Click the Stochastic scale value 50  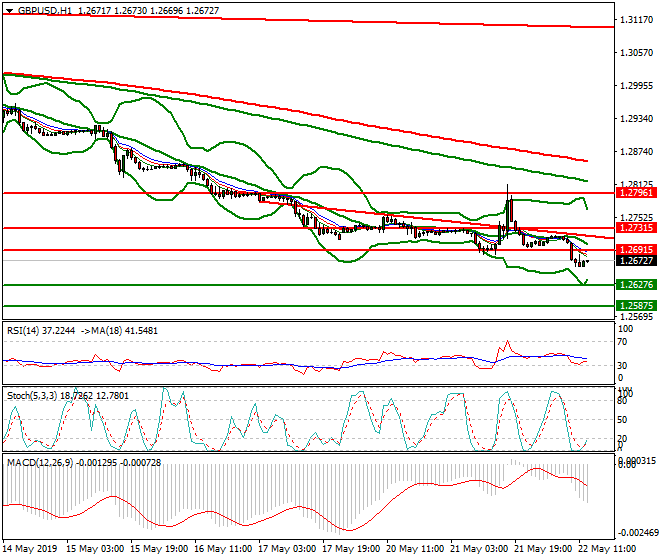click(623, 420)
